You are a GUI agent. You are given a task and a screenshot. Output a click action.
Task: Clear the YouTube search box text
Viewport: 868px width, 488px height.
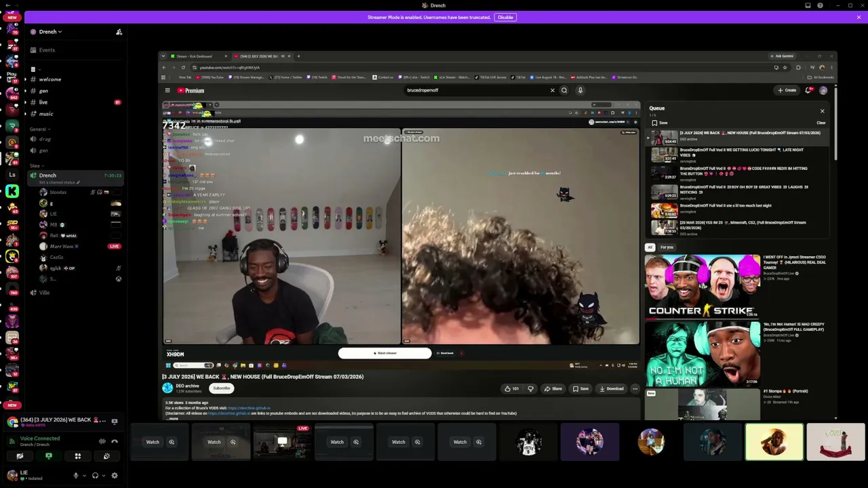point(552,90)
